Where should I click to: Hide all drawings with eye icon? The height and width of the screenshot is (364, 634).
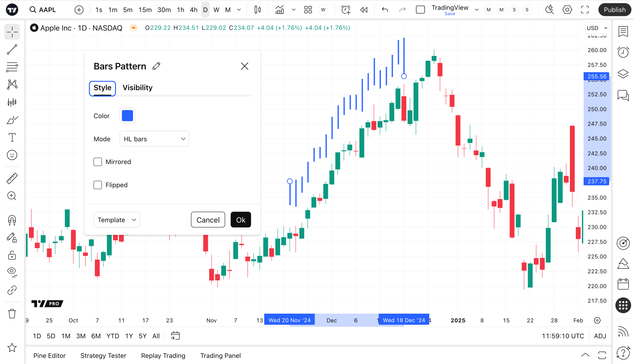[x=12, y=273]
